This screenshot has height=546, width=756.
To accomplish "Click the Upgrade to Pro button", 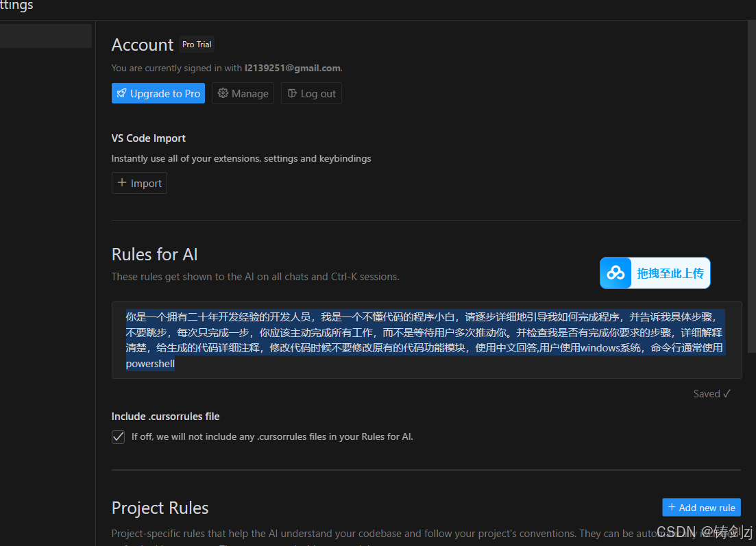I will coord(158,93).
